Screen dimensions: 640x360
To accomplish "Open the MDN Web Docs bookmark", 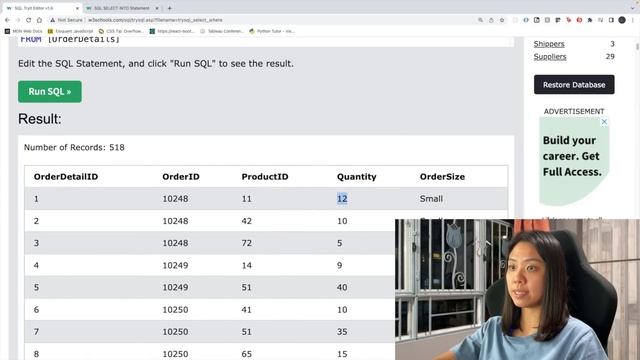I will coord(24,31).
